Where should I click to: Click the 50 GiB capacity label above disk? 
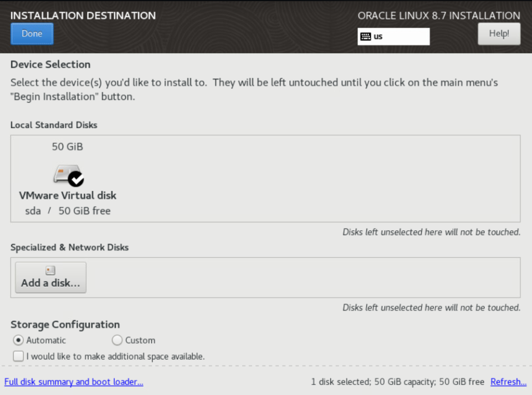click(x=68, y=147)
